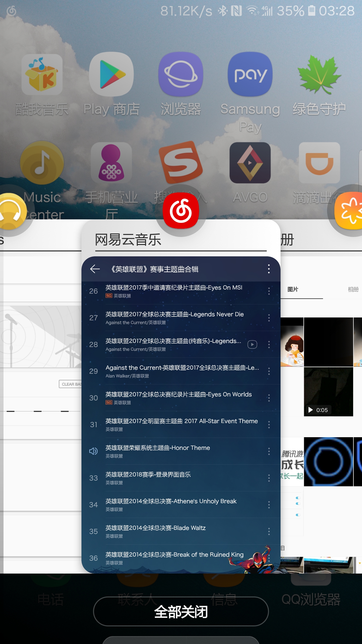362x644 pixels.
Task: Open more options for song 27 Legends Never Die
Action: point(269,318)
